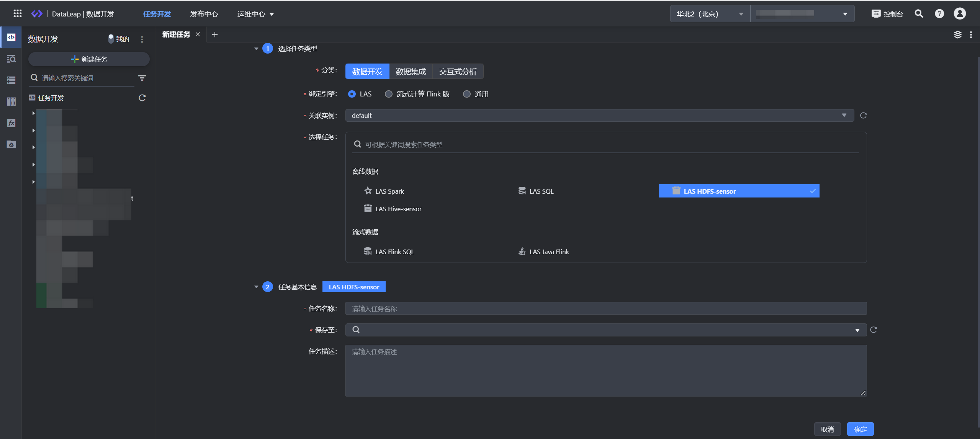This screenshot has width=980, height=439.
Task: Select the LAS engine radio button
Action: pyautogui.click(x=352, y=94)
